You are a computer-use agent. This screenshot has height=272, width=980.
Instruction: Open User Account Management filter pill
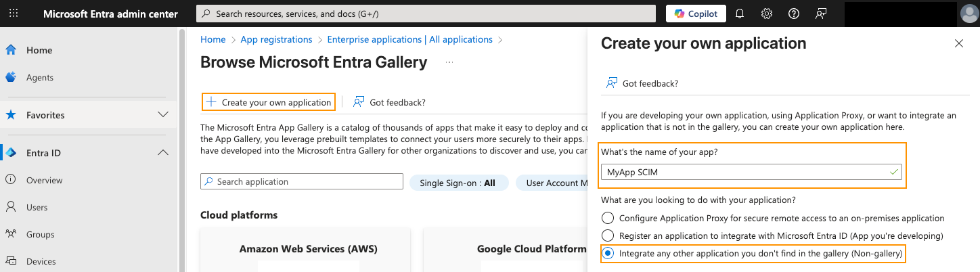(x=552, y=183)
